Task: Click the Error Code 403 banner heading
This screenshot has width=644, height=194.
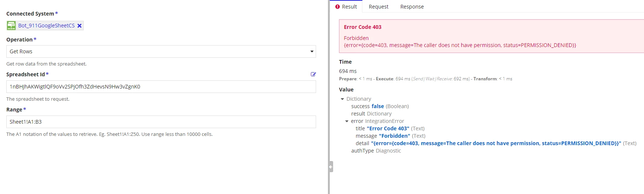Action: pos(362,27)
